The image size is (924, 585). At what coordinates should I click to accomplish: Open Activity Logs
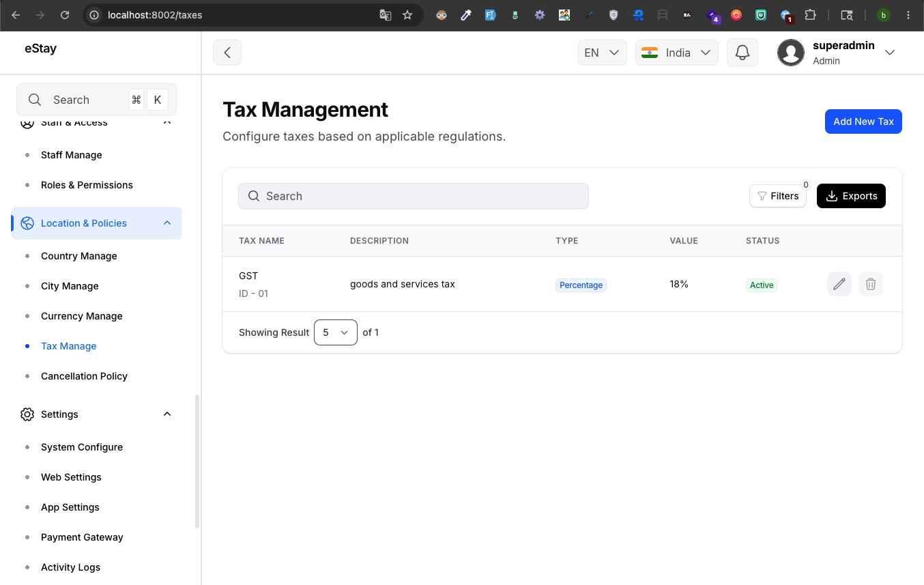(x=71, y=567)
